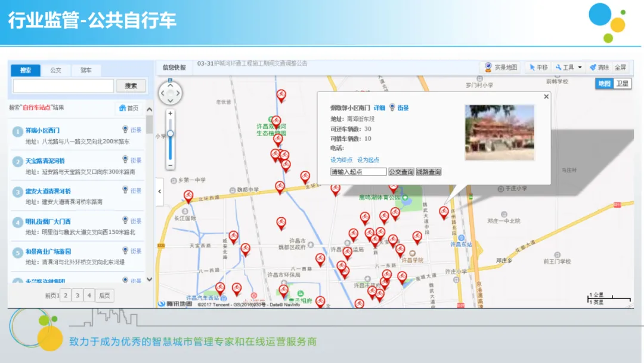Open street view for 明礼街烟厂大门西
This screenshot has height=363, width=644.
[x=132, y=221]
